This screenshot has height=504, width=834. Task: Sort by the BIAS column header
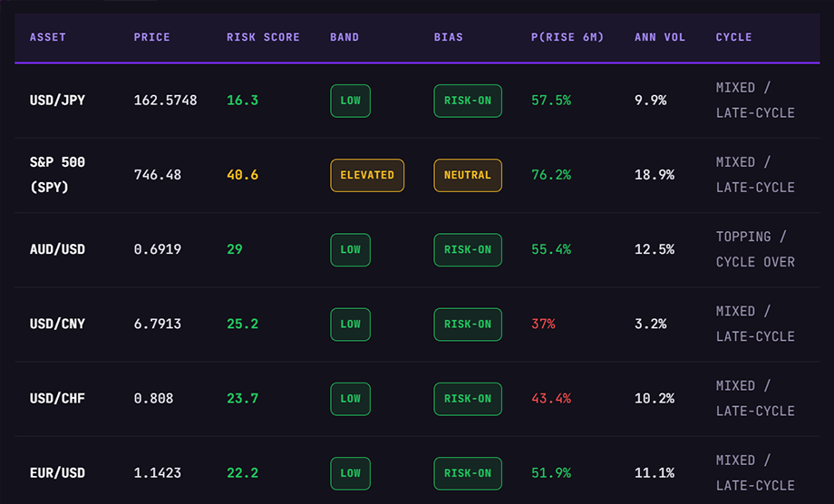point(449,37)
